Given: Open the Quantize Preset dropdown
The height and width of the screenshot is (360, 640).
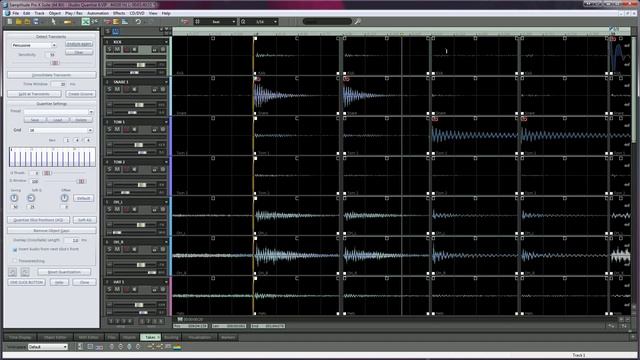Looking at the screenshot, I should point(59,111).
